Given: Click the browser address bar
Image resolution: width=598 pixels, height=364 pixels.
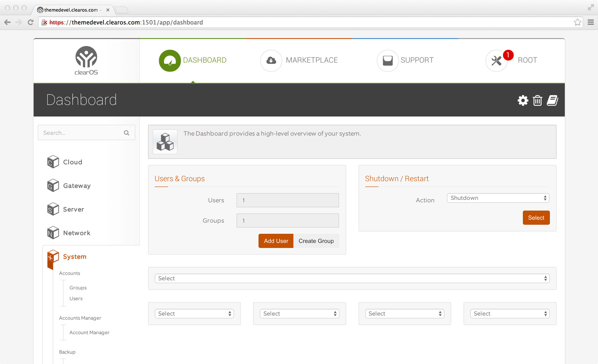Looking at the screenshot, I should tap(310, 22).
